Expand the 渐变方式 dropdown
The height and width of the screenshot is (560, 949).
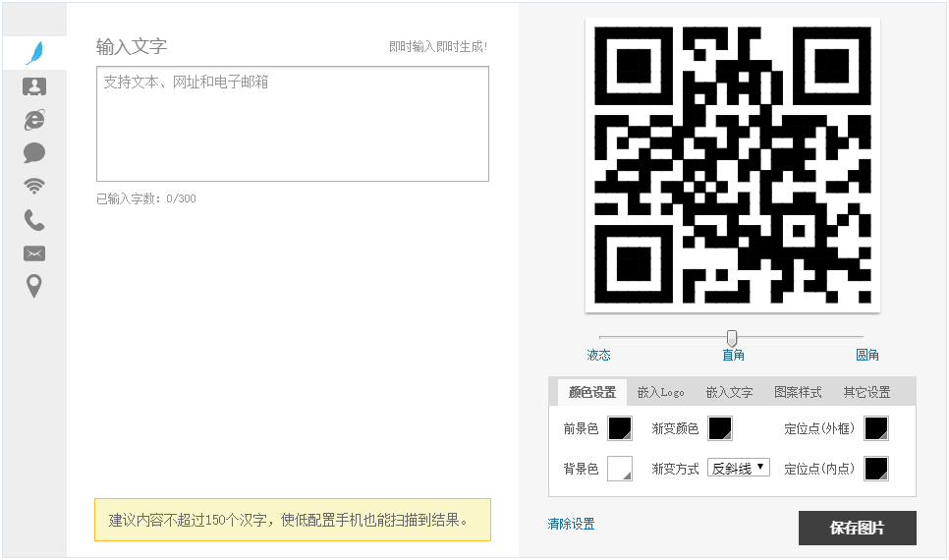tap(739, 468)
